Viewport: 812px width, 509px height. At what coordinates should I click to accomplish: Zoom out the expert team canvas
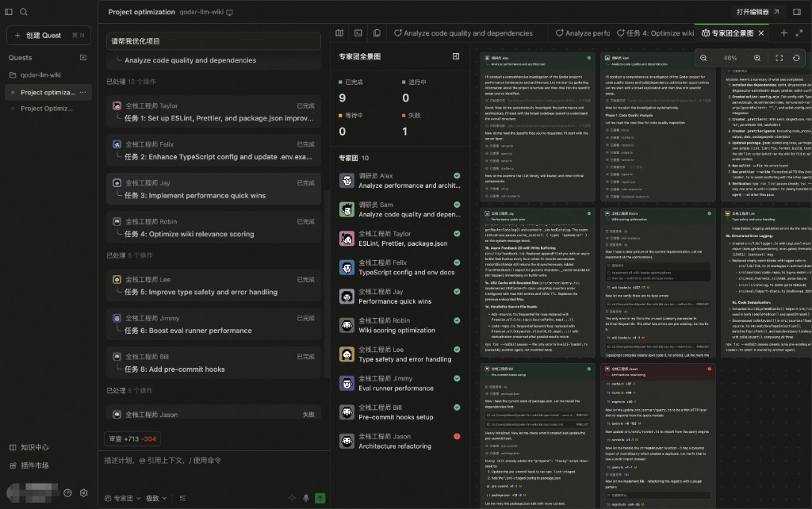point(703,58)
